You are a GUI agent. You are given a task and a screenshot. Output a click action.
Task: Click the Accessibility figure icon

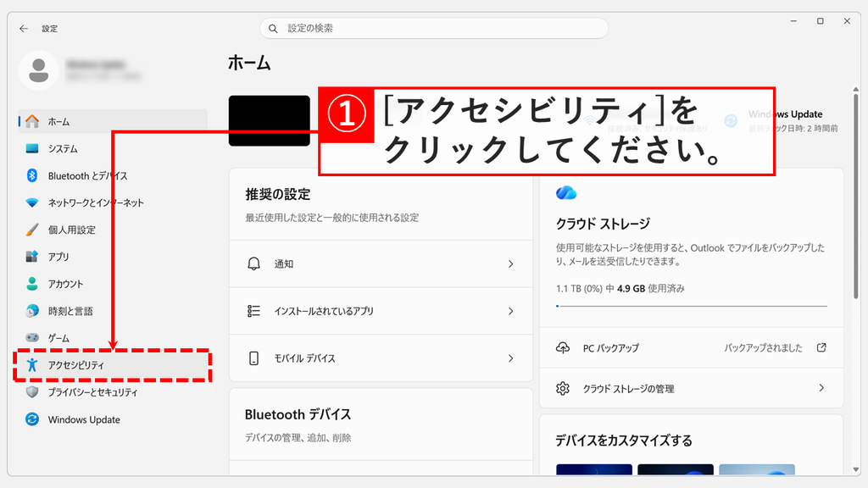point(32,364)
